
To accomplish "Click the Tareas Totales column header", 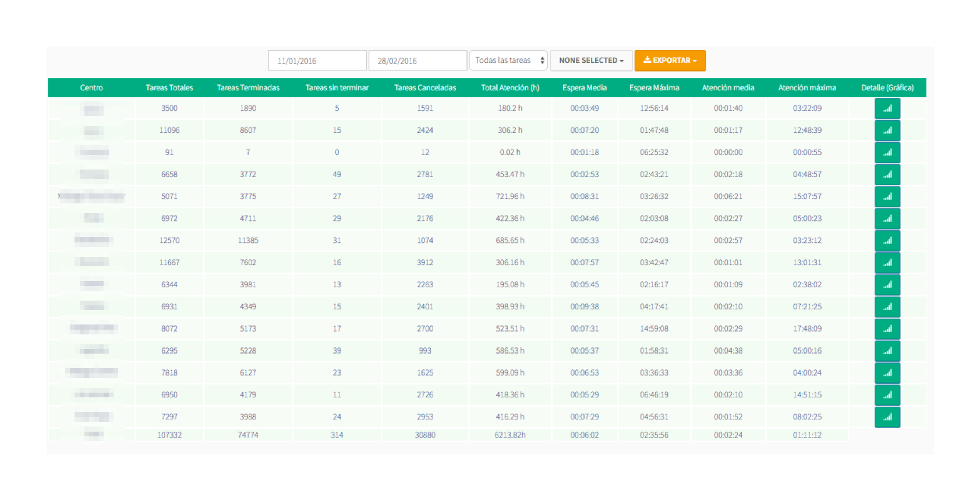I will point(169,88).
